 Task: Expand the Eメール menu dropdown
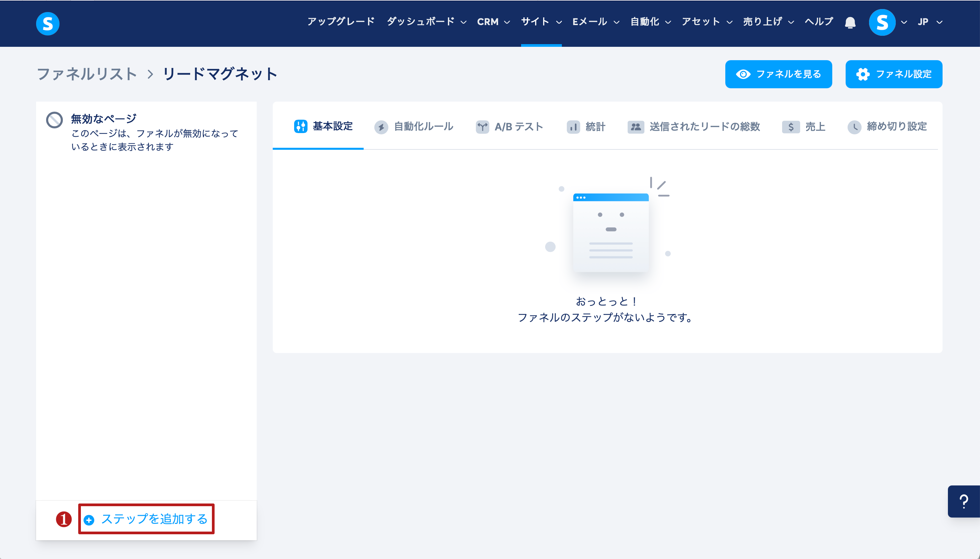click(x=616, y=22)
